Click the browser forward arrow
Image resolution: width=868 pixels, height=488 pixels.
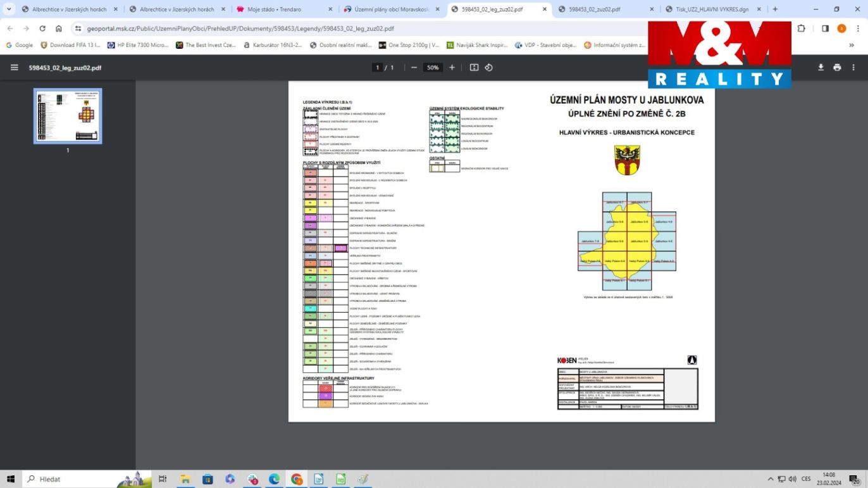(26, 28)
